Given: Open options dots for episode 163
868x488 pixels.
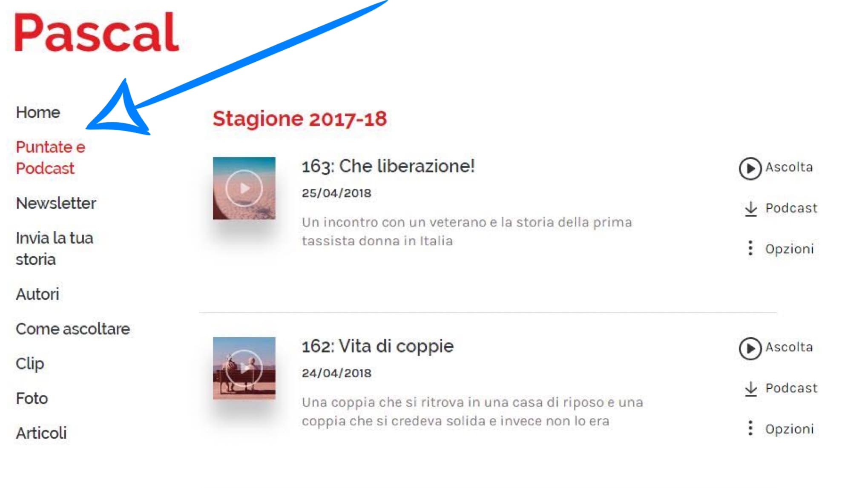Looking at the screenshot, I should pyautogui.click(x=750, y=248).
